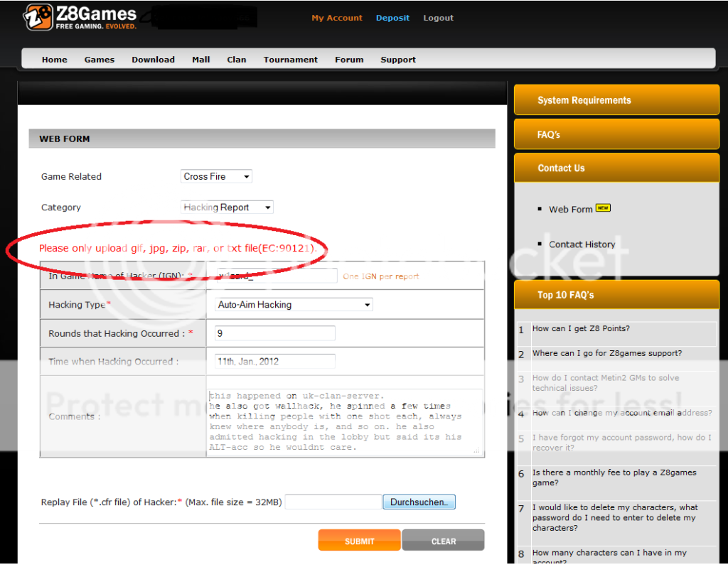Open the My Account link

336,18
